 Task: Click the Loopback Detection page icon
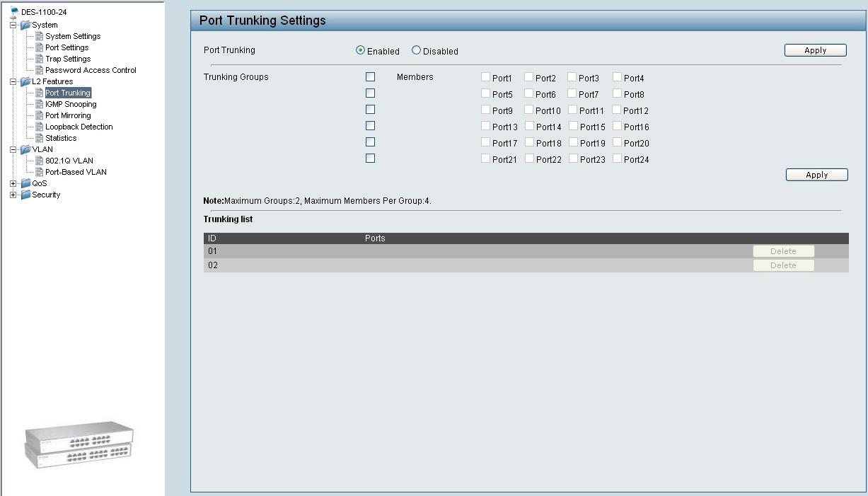point(40,127)
